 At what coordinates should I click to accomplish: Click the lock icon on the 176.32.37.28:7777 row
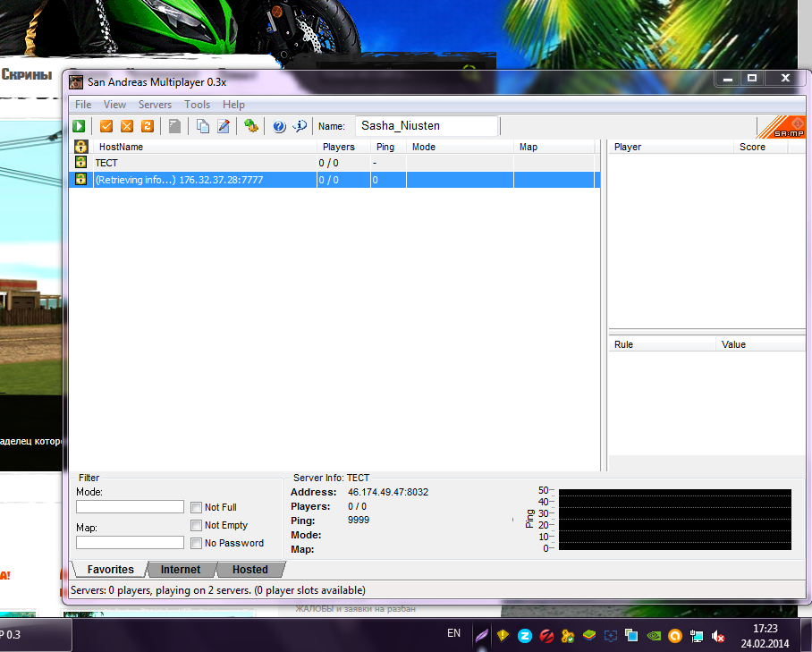point(80,179)
